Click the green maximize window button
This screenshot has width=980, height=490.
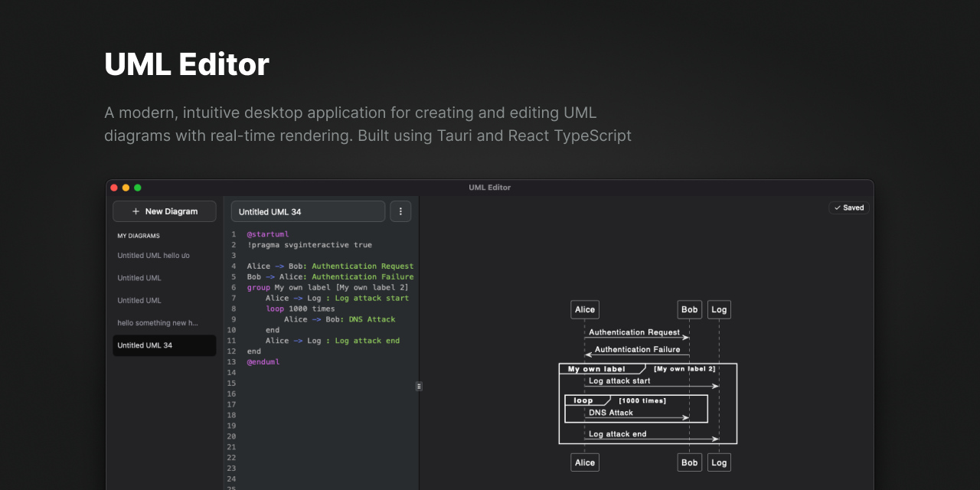(x=138, y=188)
